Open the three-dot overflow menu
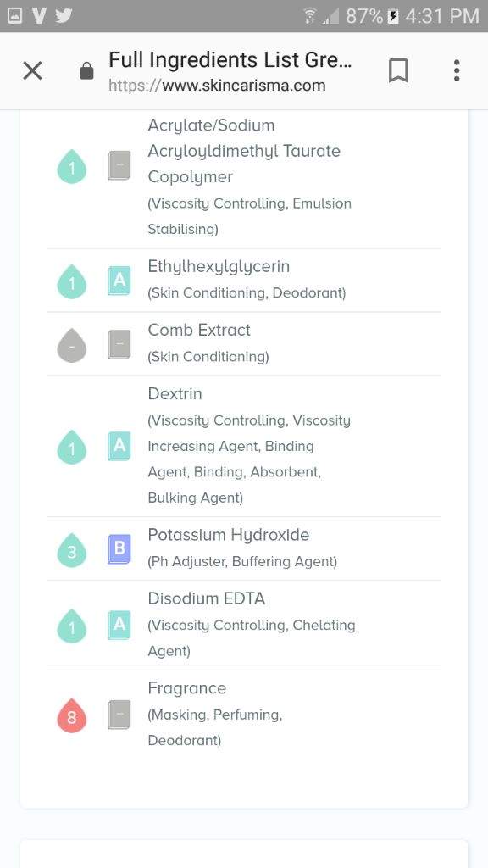The height and width of the screenshot is (868, 488). pyautogui.click(x=457, y=71)
